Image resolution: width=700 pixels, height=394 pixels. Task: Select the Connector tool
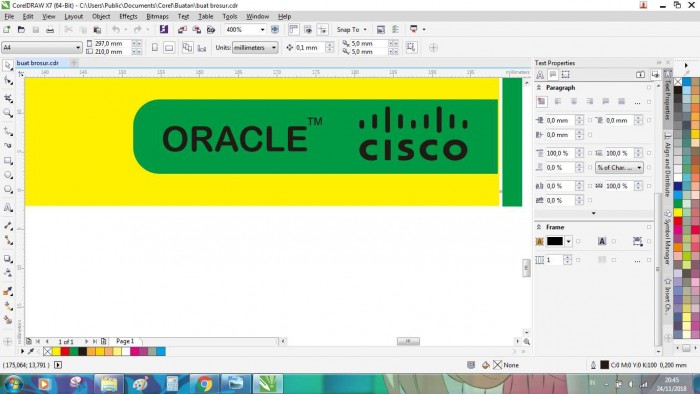click(8, 240)
